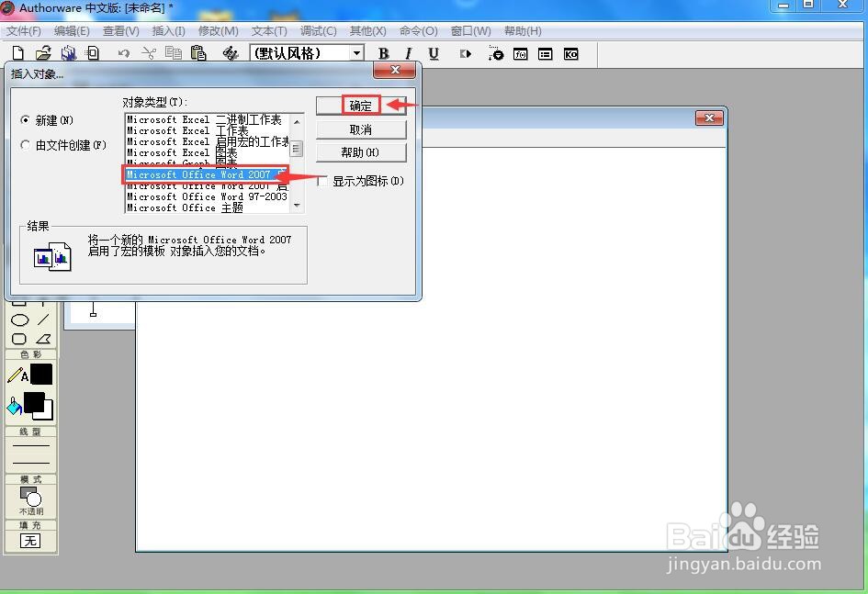
Task: Open the 默认风格 style dropdown
Action: tap(357, 53)
